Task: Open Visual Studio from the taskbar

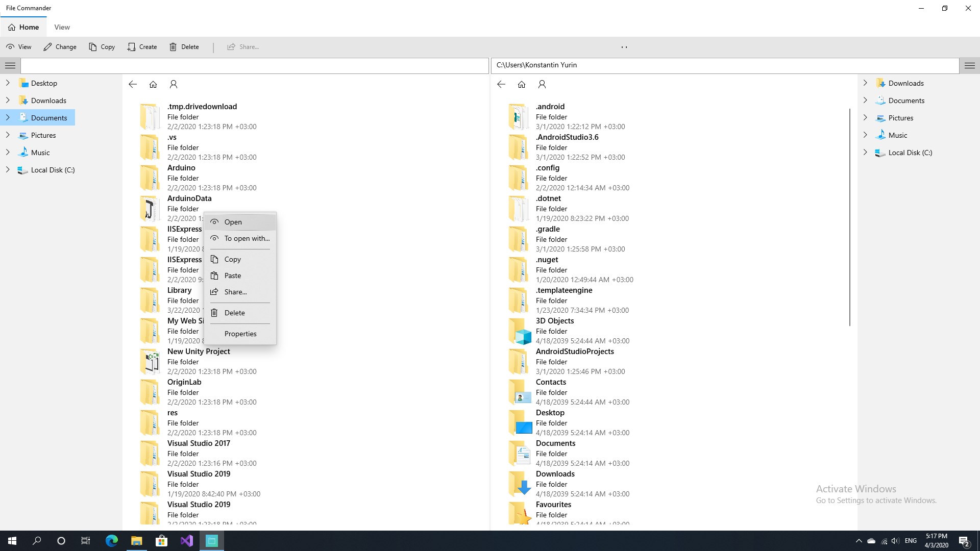Action: coord(187,541)
